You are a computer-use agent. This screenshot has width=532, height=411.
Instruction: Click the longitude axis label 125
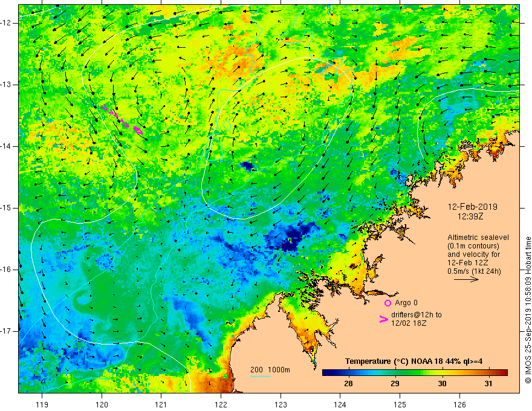coord(400,404)
